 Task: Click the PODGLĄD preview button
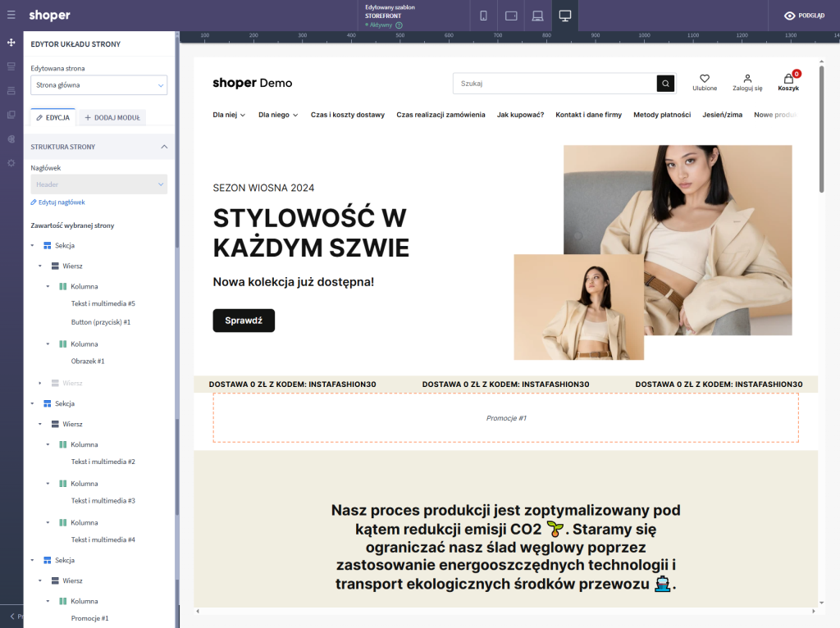pyautogui.click(x=804, y=16)
